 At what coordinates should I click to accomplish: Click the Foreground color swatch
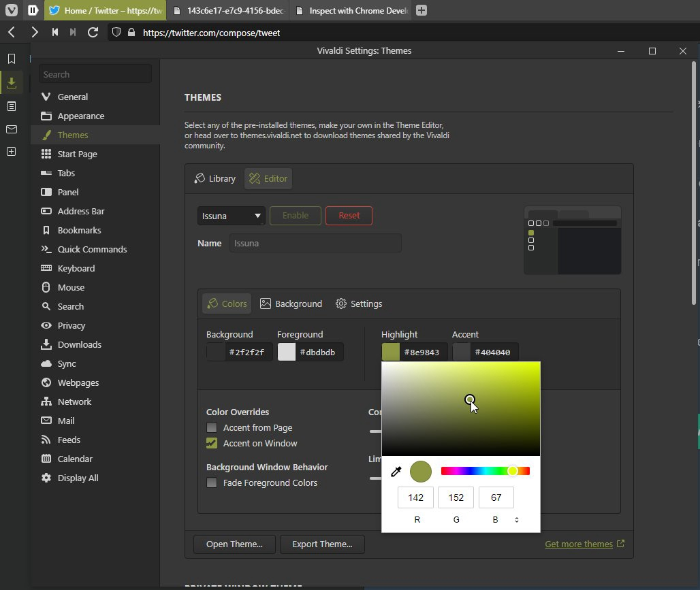pyautogui.click(x=287, y=352)
